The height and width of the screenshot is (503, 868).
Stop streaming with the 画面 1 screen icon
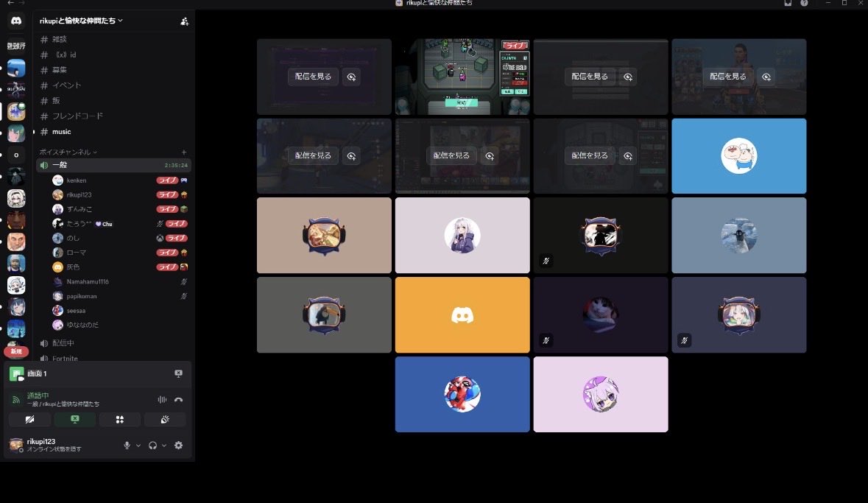(178, 374)
